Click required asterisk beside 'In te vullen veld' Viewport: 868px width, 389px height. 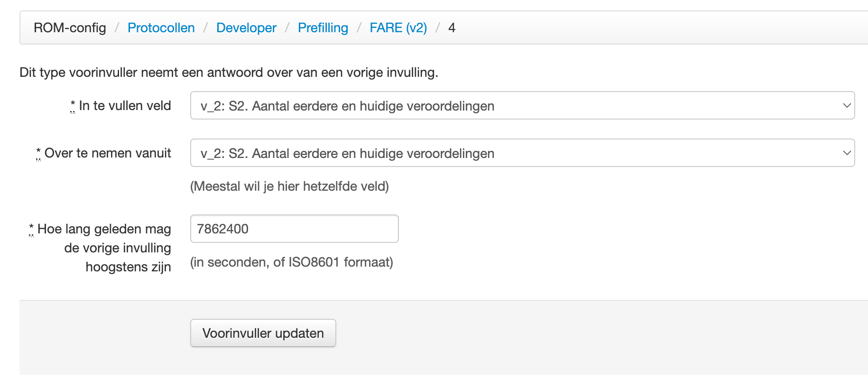tap(73, 104)
